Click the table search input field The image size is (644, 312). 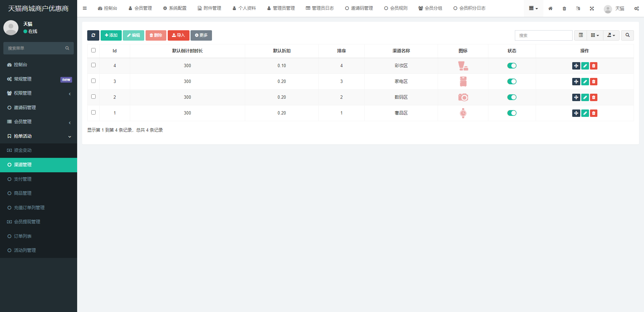coord(543,35)
